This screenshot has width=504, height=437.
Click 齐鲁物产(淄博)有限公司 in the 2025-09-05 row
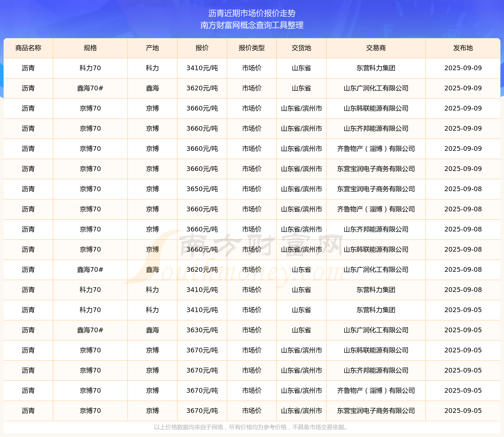pos(376,391)
